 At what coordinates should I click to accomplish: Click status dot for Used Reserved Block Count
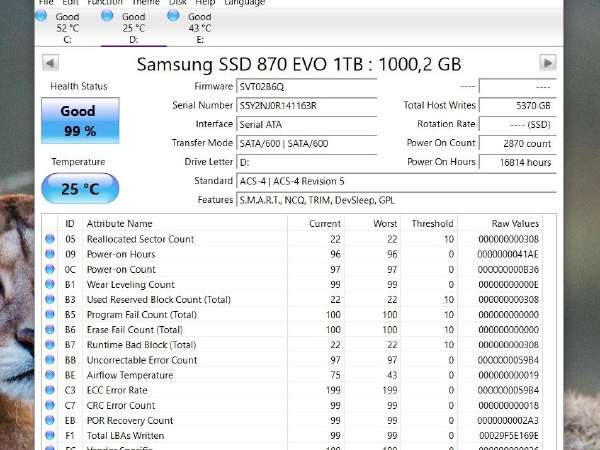point(50,299)
